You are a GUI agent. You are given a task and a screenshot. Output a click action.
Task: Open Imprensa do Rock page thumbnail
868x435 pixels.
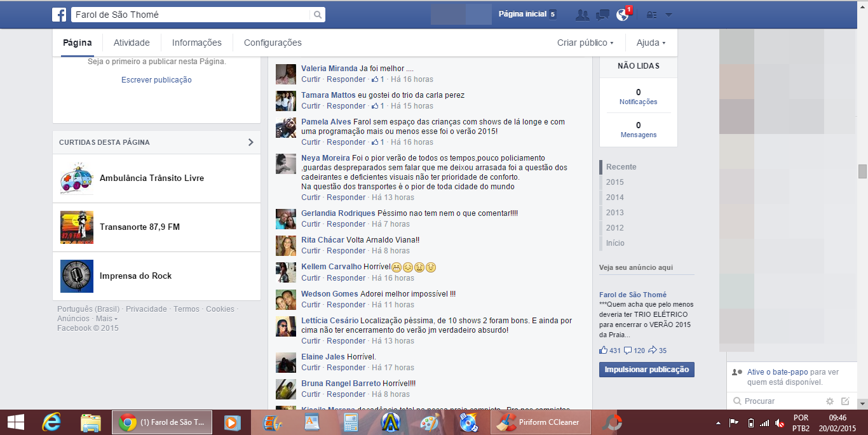(x=77, y=276)
